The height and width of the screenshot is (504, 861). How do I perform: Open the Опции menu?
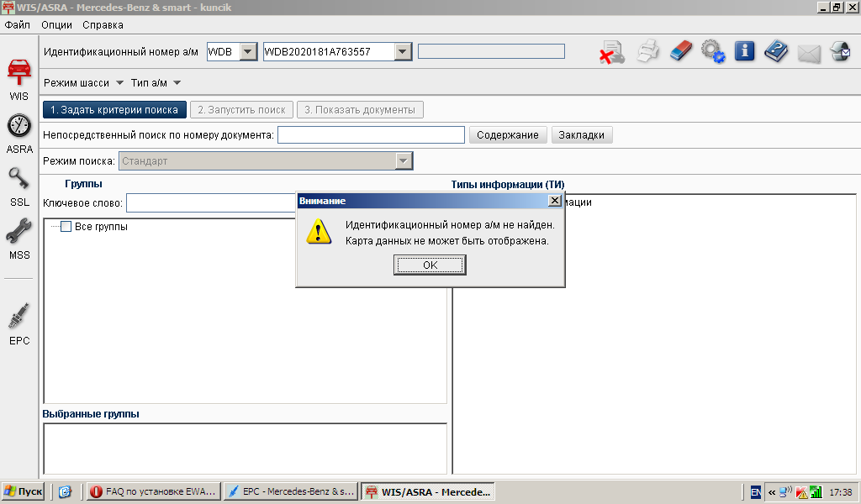tap(56, 24)
